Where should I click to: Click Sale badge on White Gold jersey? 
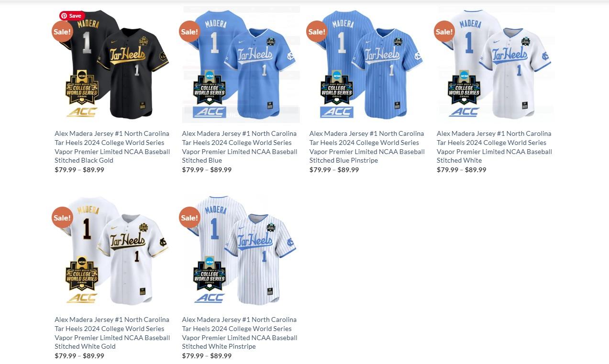tap(62, 218)
